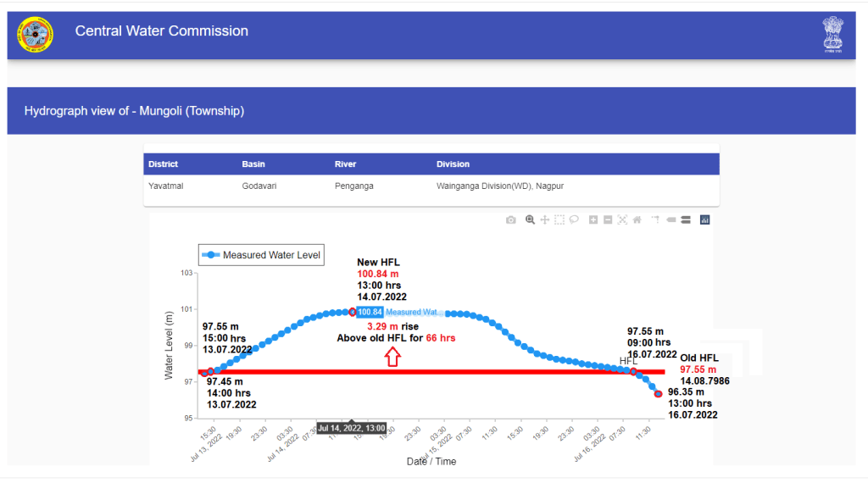Click the Central Water Commission logo
Viewport: 868px width, 483px height.
(35, 35)
